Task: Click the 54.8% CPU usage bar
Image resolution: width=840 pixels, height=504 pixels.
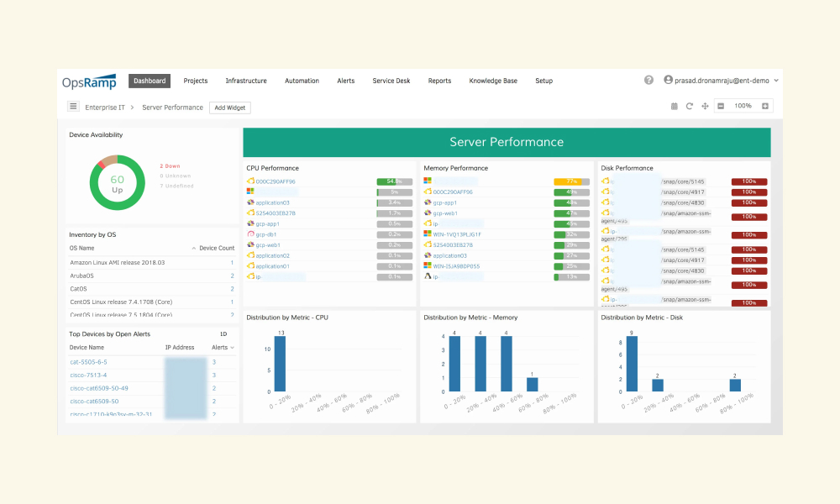Action: [x=394, y=181]
